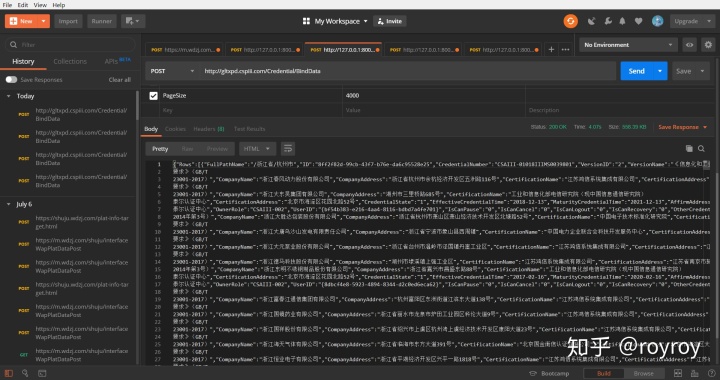The image size is (720, 380).
Task: Switch to two-pane layout icon
Action: pyautogui.click(x=678, y=374)
